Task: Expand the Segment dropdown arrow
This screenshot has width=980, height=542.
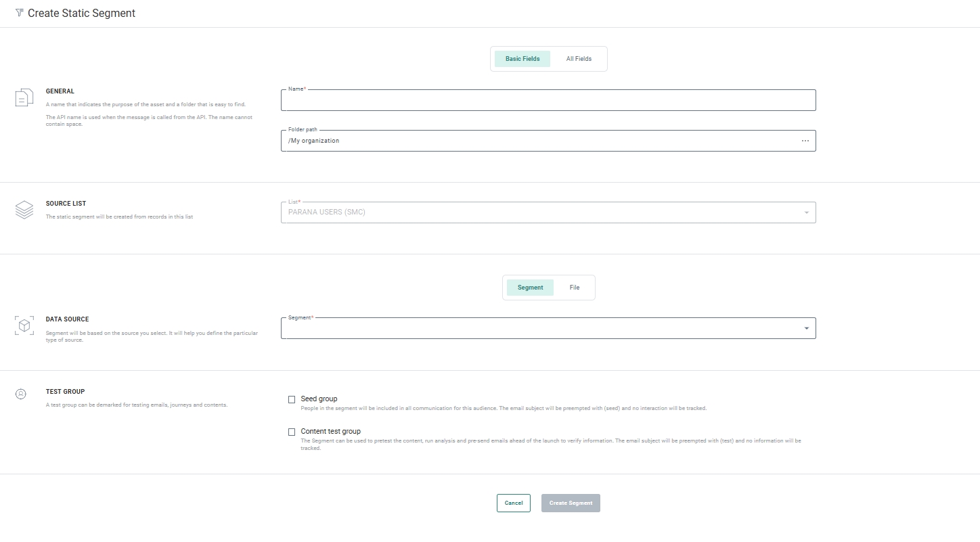Action: (x=806, y=328)
